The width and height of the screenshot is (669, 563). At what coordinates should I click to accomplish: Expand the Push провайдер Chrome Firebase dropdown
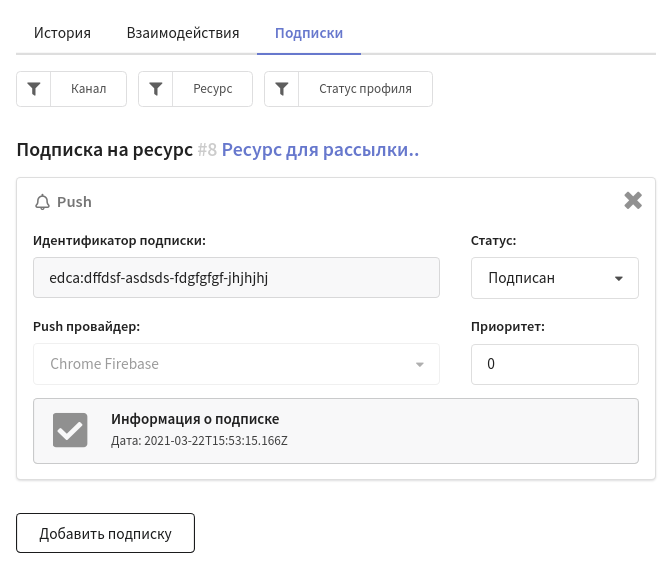pyautogui.click(x=236, y=364)
